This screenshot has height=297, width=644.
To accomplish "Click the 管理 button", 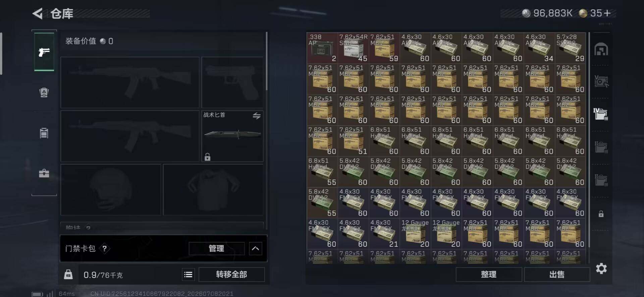I will coord(217,248).
